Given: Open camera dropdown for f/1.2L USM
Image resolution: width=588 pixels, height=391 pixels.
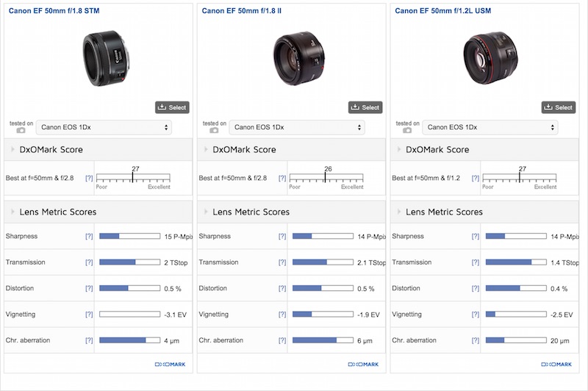Looking at the screenshot, I should [x=490, y=127].
